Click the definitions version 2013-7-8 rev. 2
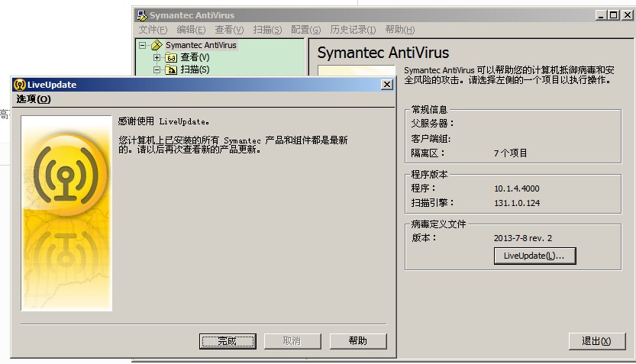 [523, 238]
